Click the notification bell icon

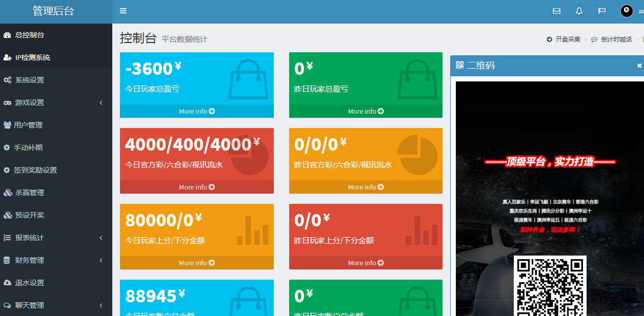tap(579, 11)
